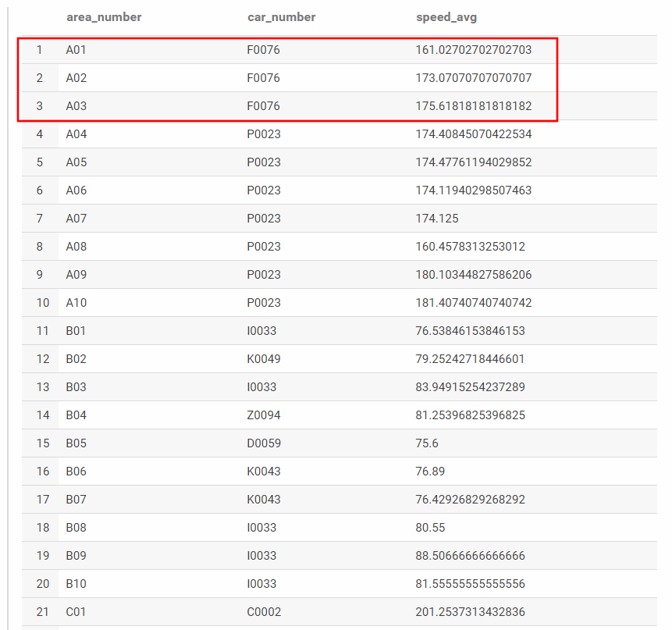This screenshot has width=672, height=630.
Task: Click car number D0059 in row 15
Action: (264, 443)
